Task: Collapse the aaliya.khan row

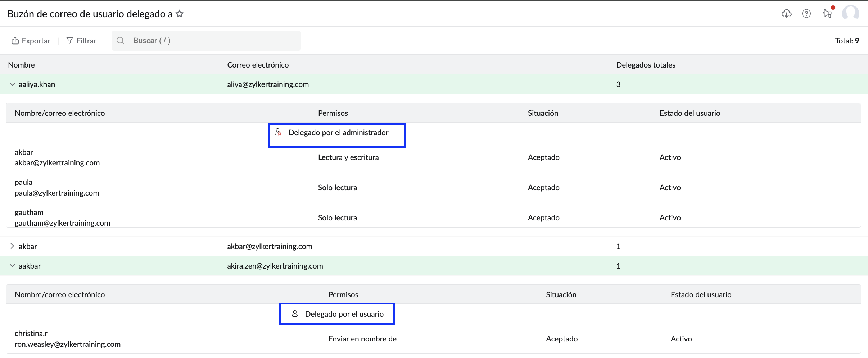Action: tap(12, 84)
